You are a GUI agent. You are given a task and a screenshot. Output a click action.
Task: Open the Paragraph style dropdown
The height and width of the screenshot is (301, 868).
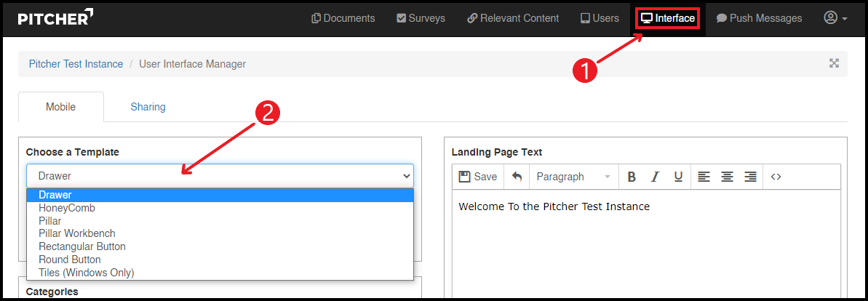click(x=573, y=177)
